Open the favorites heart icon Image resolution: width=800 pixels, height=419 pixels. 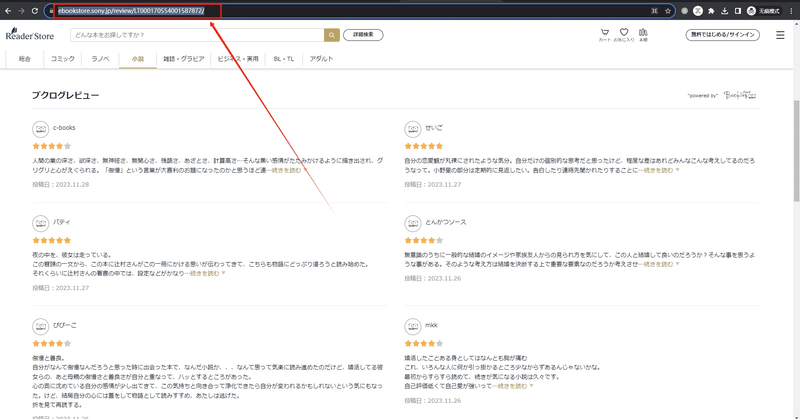624,34
